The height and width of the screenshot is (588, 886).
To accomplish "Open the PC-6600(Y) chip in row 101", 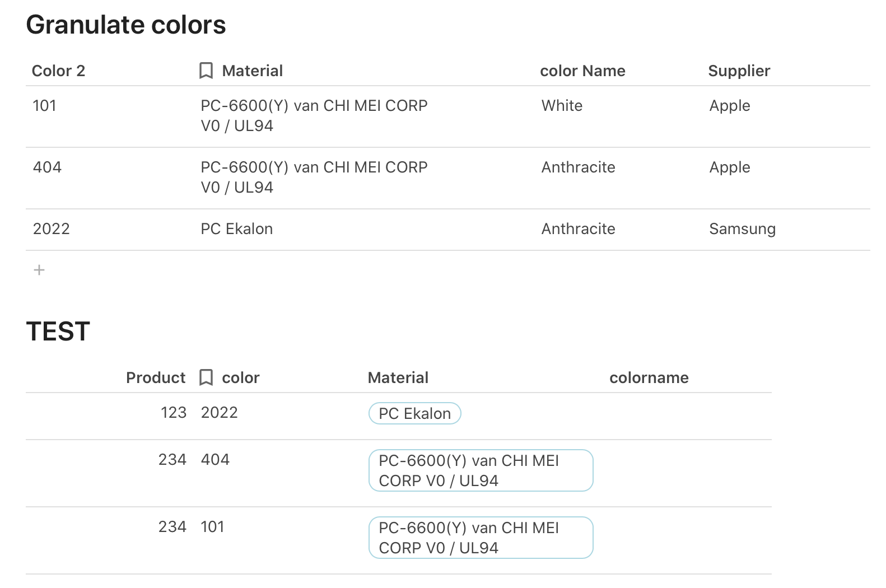I will click(x=480, y=538).
